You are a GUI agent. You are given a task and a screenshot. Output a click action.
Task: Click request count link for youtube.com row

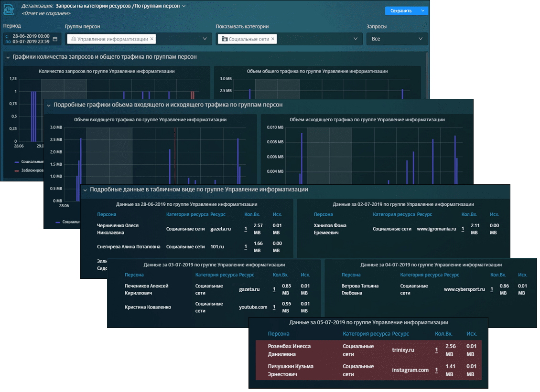tap(274, 307)
